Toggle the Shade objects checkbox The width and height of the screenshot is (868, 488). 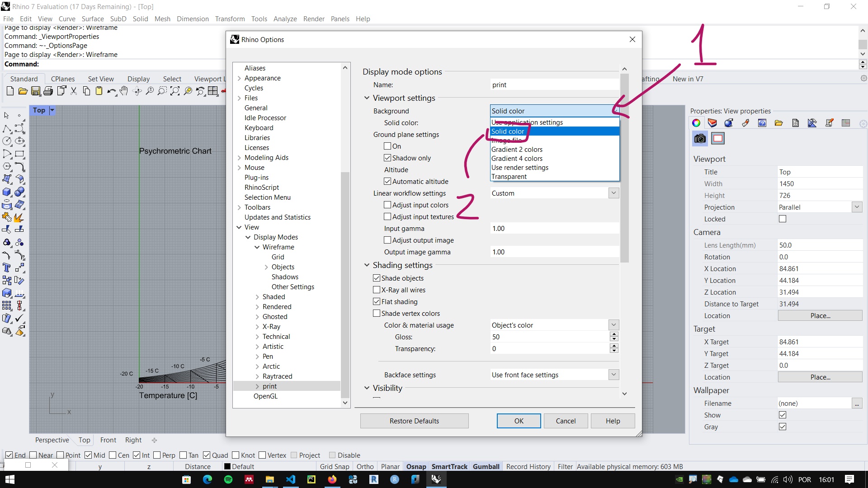coord(377,278)
